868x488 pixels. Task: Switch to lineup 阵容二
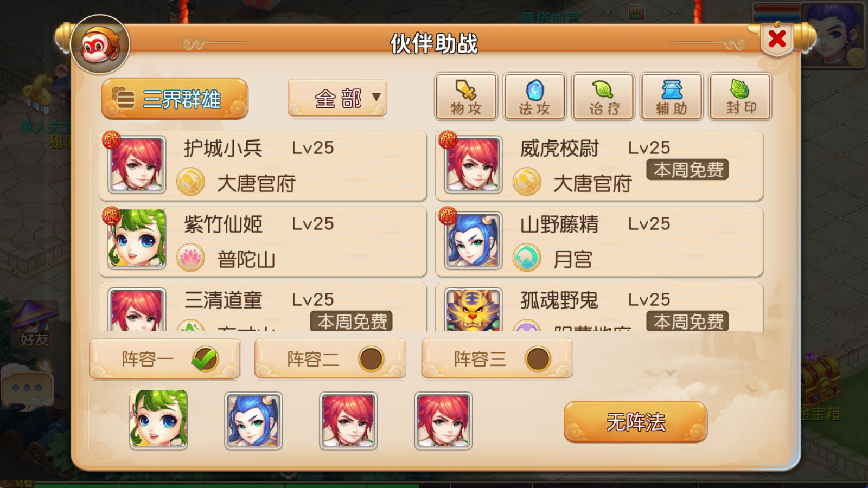330,358
